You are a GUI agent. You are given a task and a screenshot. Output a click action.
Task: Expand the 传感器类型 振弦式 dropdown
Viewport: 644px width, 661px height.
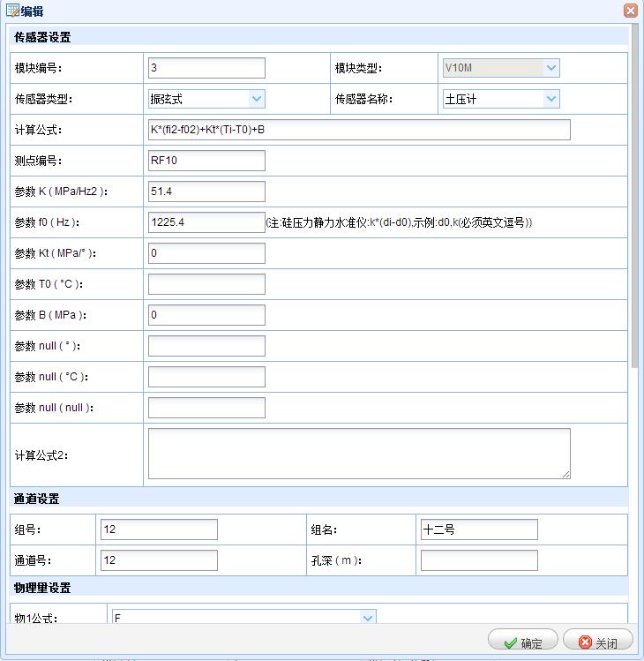pyautogui.click(x=256, y=99)
